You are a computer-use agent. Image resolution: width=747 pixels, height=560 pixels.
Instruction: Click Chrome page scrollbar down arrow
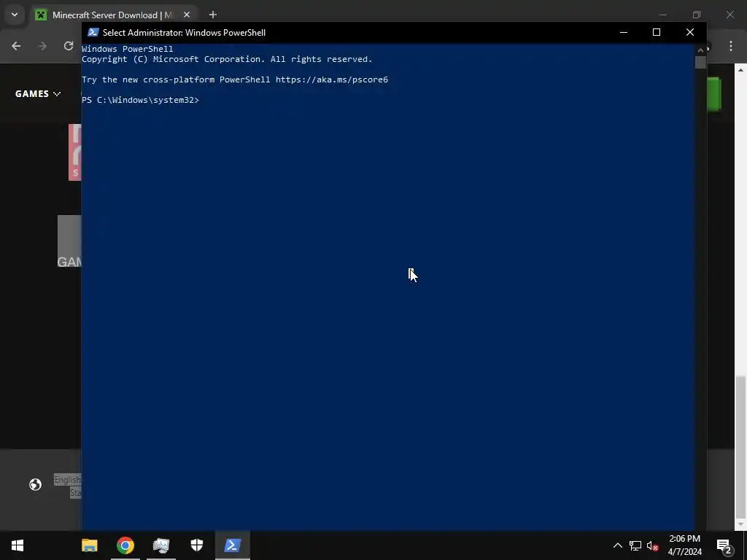pyautogui.click(x=740, y=524)
